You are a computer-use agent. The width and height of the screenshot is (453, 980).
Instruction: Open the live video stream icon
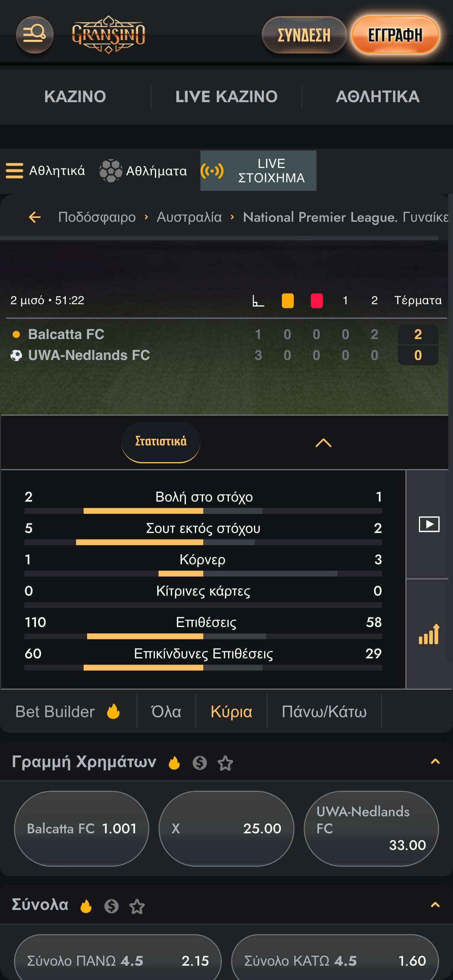tap(429, 524)
